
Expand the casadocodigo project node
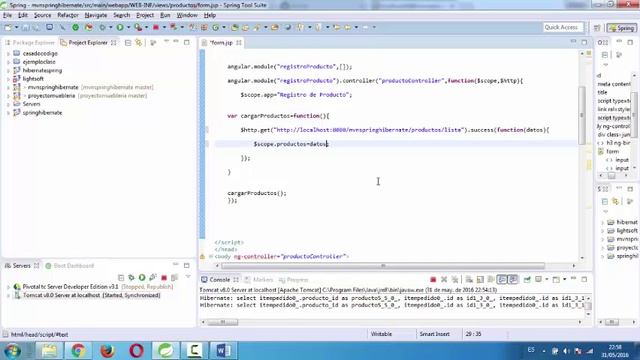[8, 53]
